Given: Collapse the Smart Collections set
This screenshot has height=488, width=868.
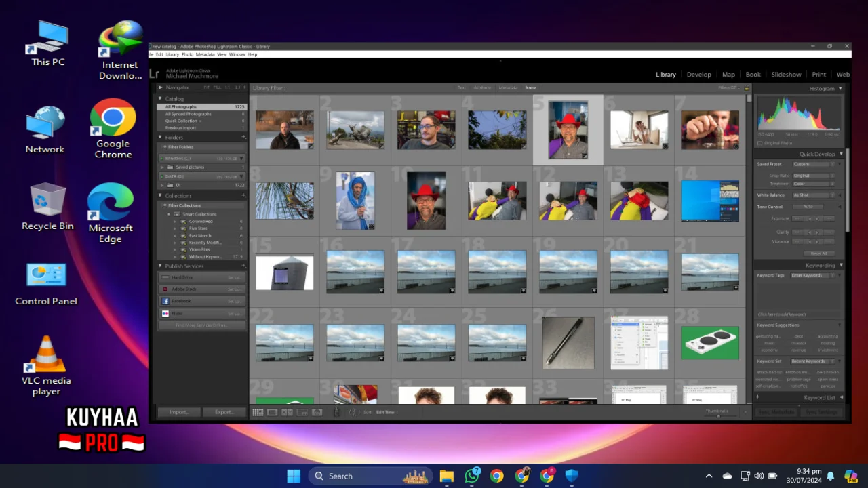Looking at the screenshot, I should click(x=169, y=214).
